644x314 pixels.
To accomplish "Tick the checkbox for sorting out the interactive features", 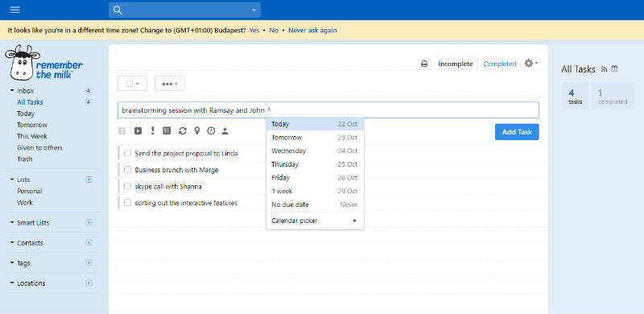I will coord(127,202).
